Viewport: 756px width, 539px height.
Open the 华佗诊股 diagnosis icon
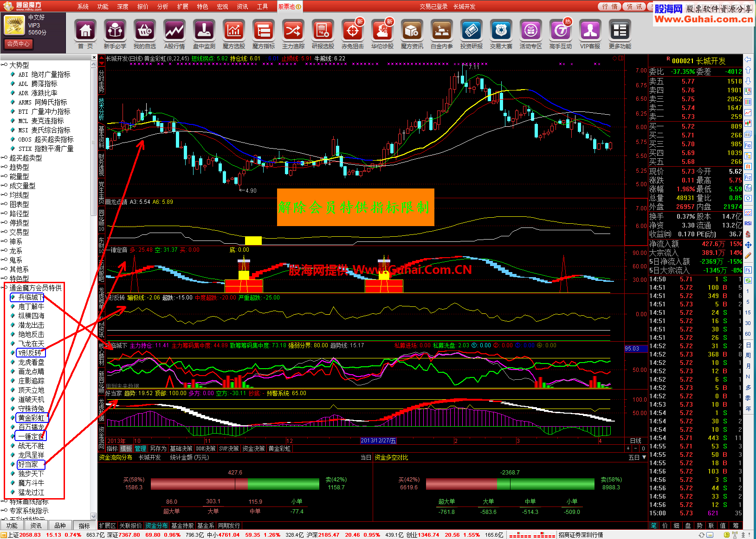tap(382, 34)
